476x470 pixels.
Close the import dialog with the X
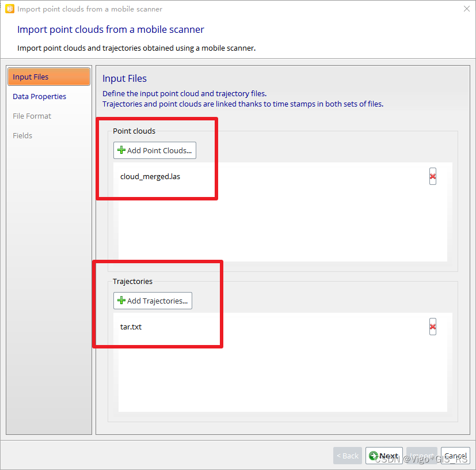click(x=467, y=9)
